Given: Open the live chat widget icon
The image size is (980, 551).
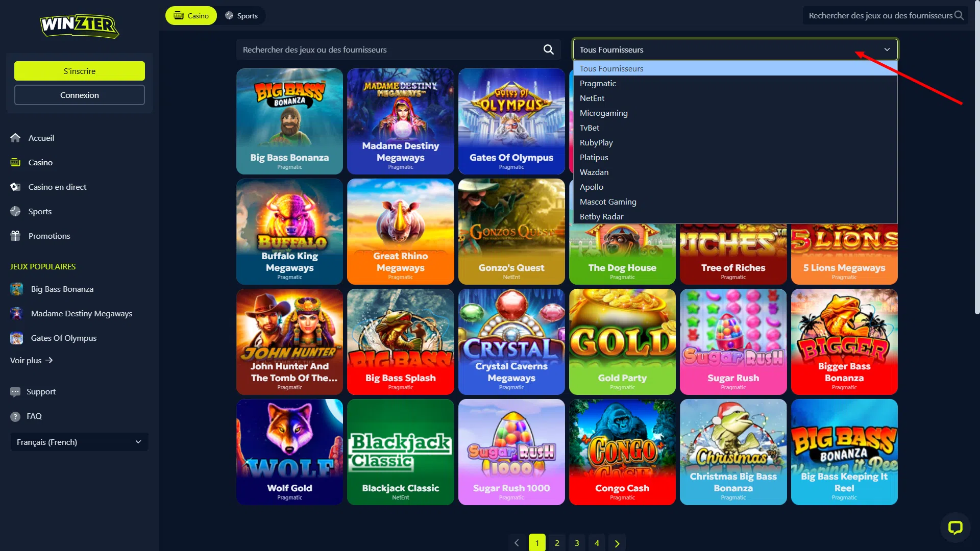Looking at the screenshot, I should [955, 528].
